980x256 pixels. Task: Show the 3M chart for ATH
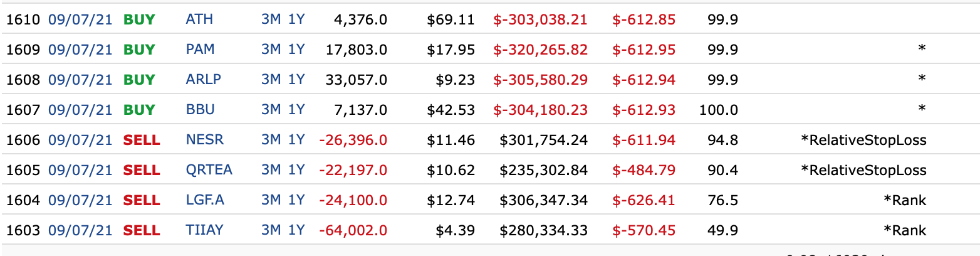271,19
